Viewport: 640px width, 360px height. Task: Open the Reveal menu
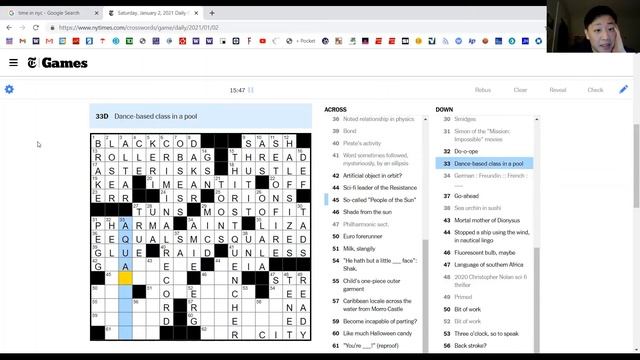(558, 90)
